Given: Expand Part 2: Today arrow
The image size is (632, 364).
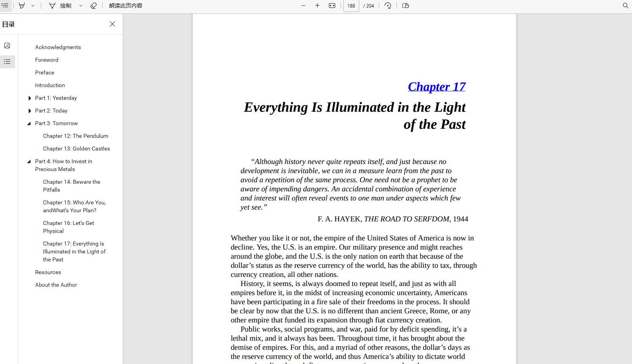Looking at the screenshot, I should (x=29, y=111).
